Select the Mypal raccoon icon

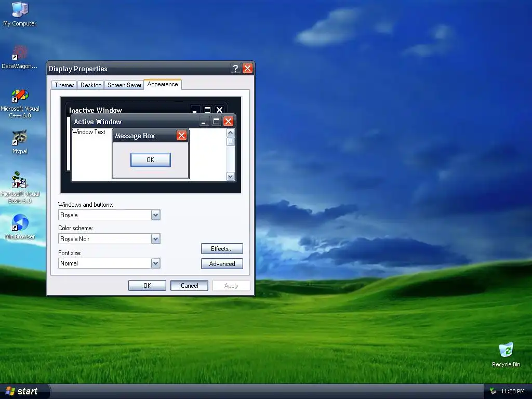(x=20, y=142)
